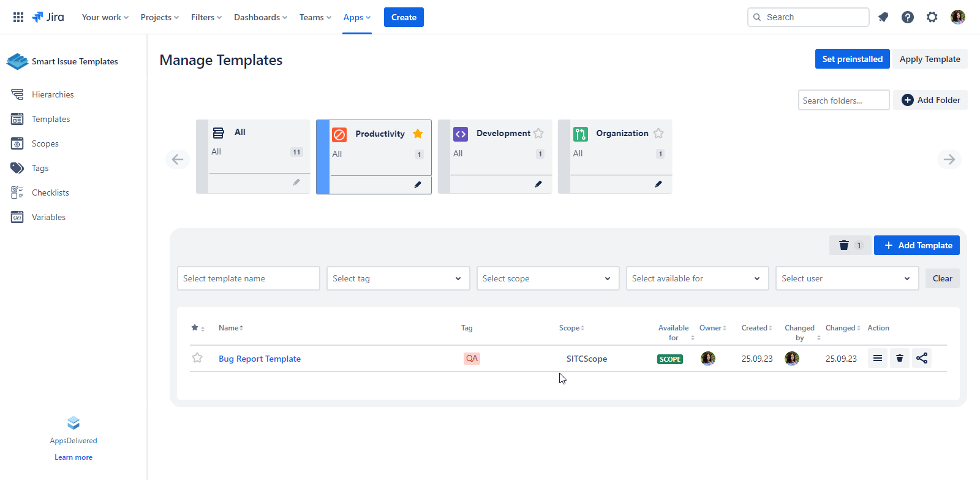This screenshot has height=480, width=980.
Task: Click the Search folders input field
Action: [x=843, y=101]
